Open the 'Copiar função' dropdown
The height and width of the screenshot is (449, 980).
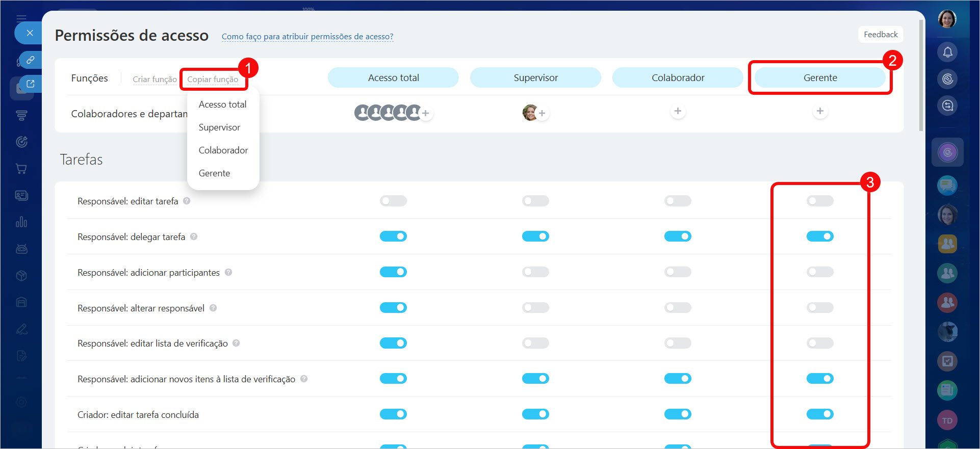point(213,80)
